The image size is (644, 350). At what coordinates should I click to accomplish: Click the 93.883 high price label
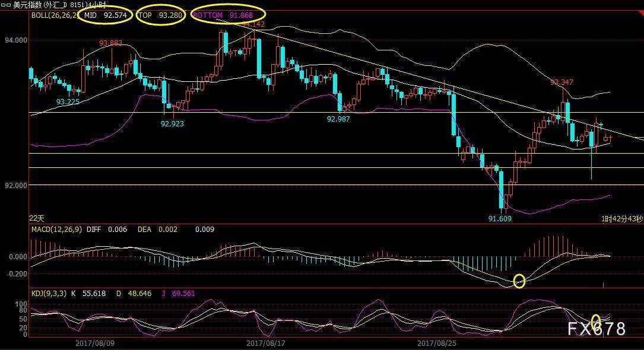[110, 43]
